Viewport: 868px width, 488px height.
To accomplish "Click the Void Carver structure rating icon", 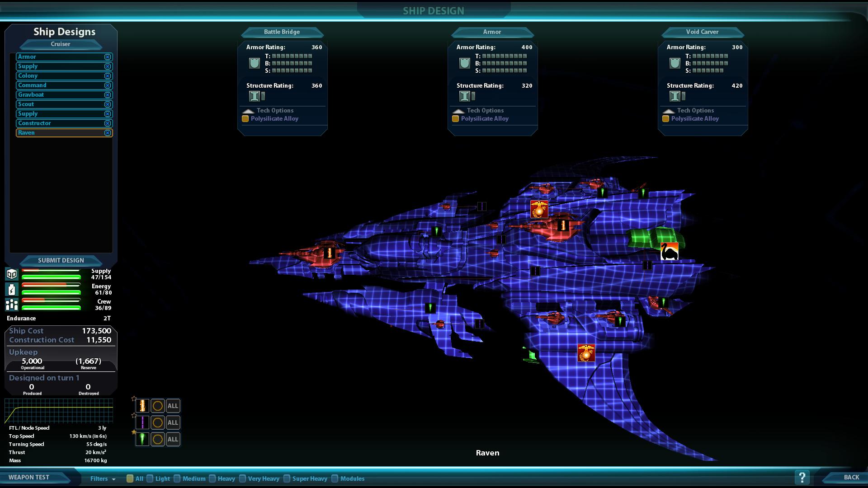I will pyautogui.click(x=675, y=96).
